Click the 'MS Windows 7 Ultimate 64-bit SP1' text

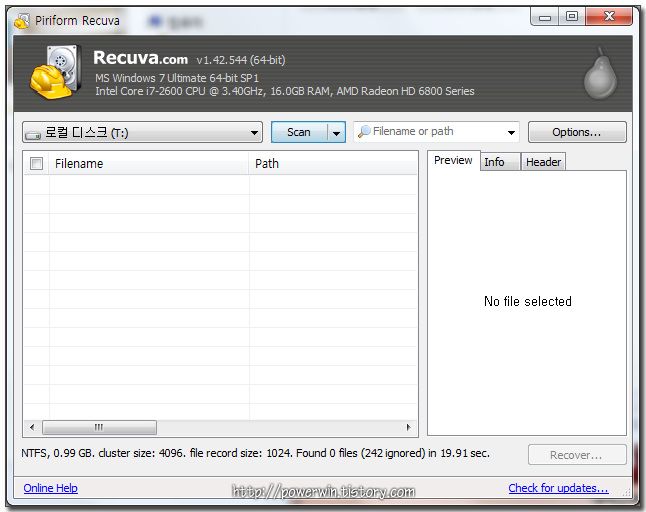pos(177,78)
